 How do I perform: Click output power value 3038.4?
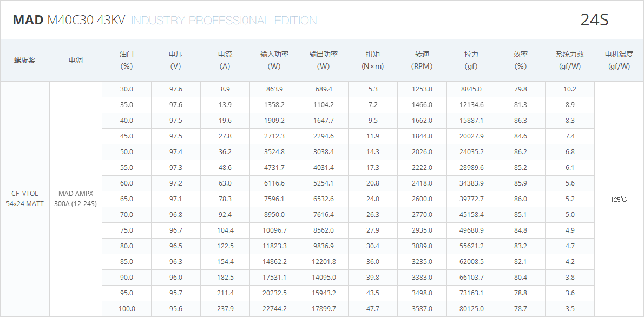[x=324, y=152]
